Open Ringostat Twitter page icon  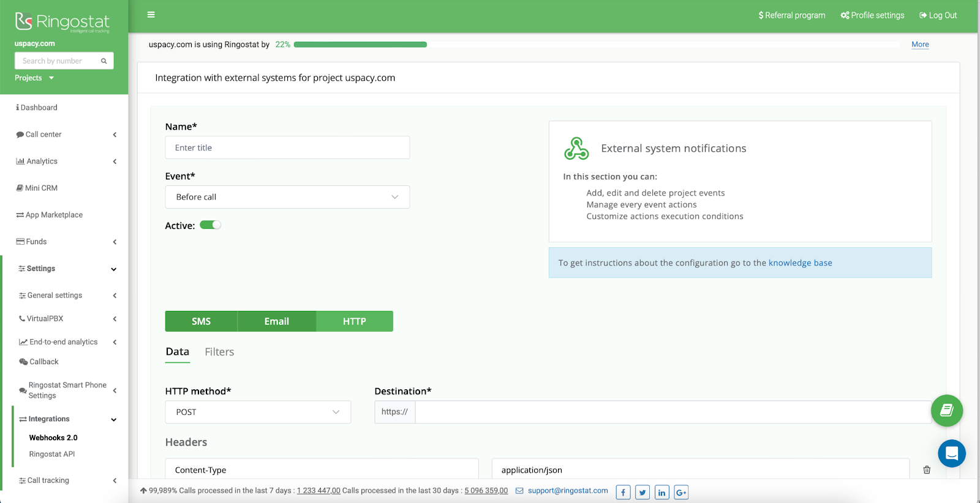coord(643,493)
